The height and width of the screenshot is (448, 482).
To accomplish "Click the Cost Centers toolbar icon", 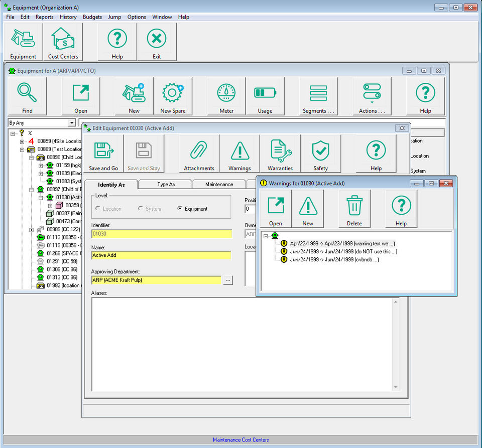I will tap(63, 42).
